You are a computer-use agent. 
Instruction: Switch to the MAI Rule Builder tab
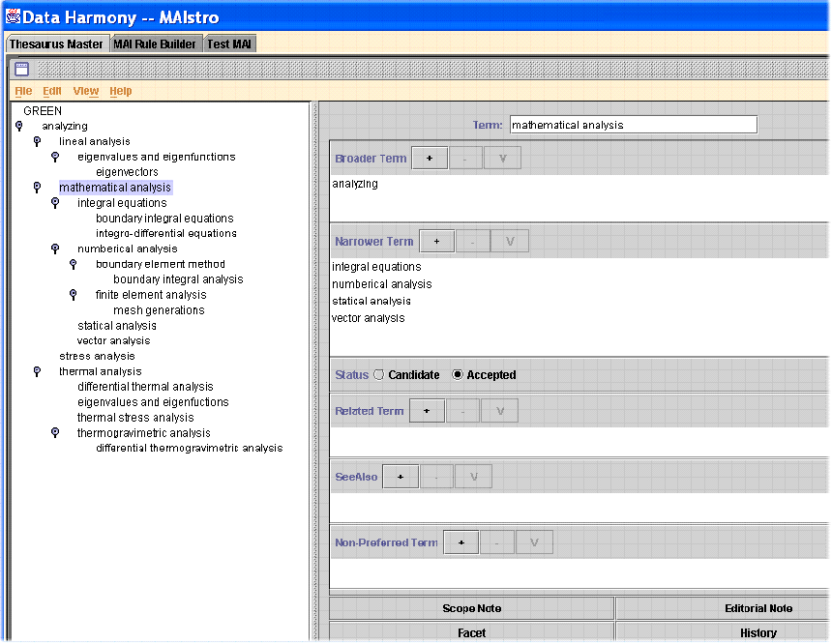[156, 44]
